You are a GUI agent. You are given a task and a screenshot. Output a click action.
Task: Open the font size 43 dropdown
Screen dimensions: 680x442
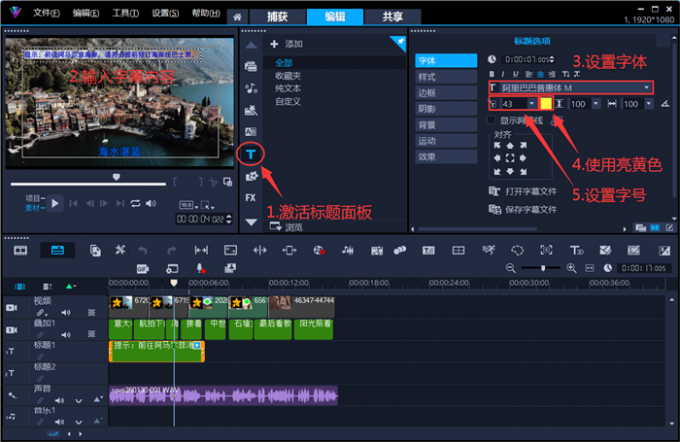coord(532,104)
